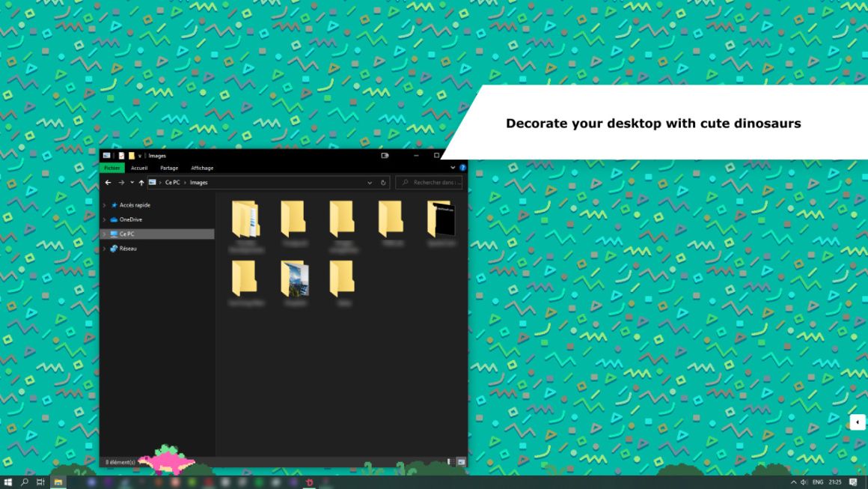Viewport: 868px width, 489px height.
Task: Open the Affichage ribbon tab
Action: click(x=202, y=168)
